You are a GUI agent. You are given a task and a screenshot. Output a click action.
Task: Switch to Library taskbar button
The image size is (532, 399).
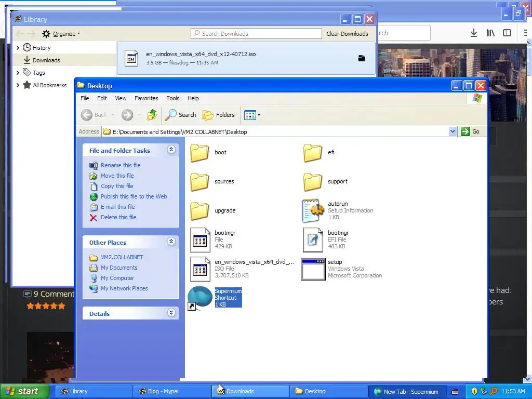pyautogui.click(x=94, y=391)
